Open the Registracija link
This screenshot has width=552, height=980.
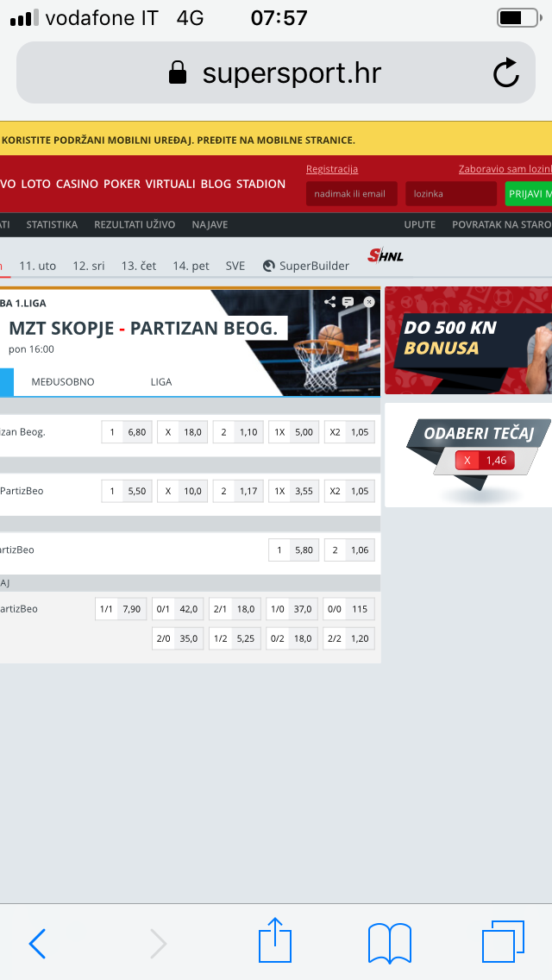(332, 169)
